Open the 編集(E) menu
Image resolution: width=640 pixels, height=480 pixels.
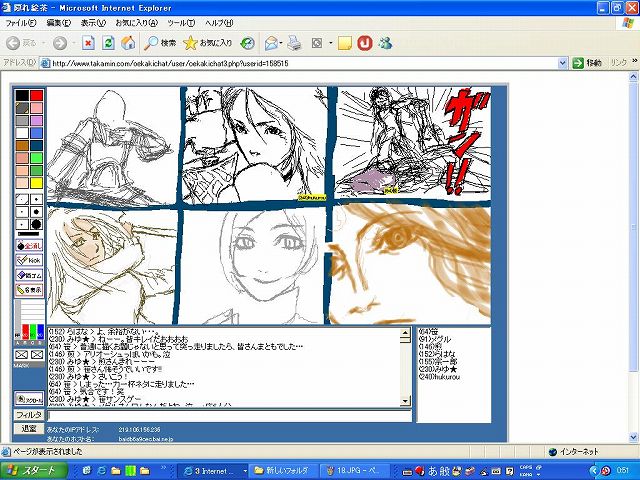pos(59,23)
